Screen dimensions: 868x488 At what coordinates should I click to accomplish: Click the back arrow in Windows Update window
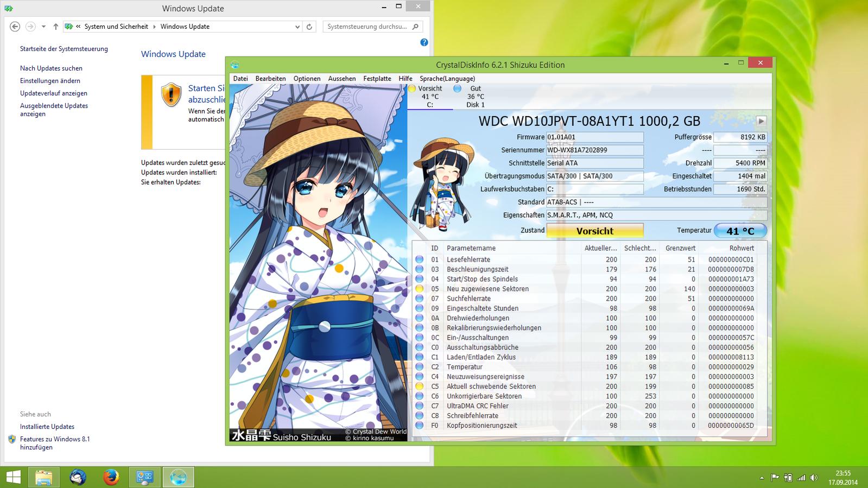pyautogui.click(x=15, y=27)
